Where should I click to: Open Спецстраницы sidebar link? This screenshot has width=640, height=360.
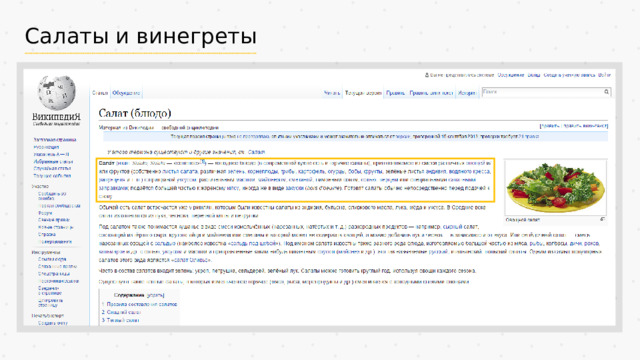(x=53, y=273)
